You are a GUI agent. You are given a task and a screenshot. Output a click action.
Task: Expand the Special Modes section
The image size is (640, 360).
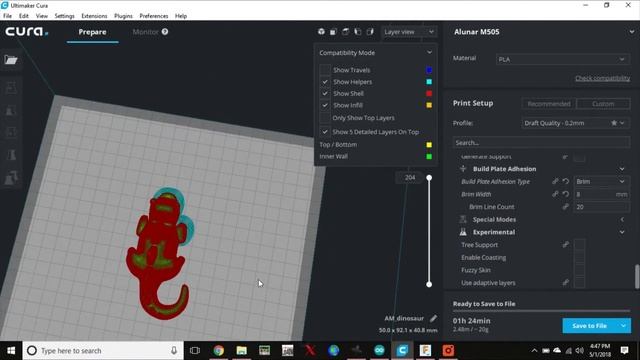point(622,220)
